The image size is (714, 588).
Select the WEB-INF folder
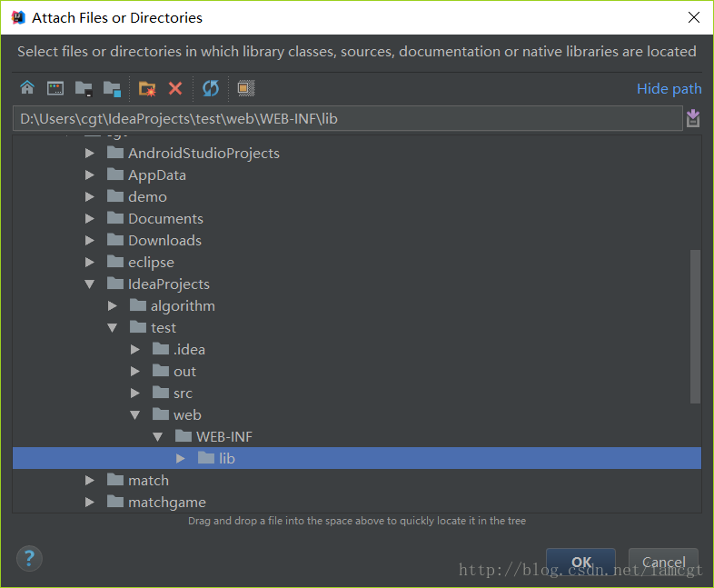pos(213,437)
